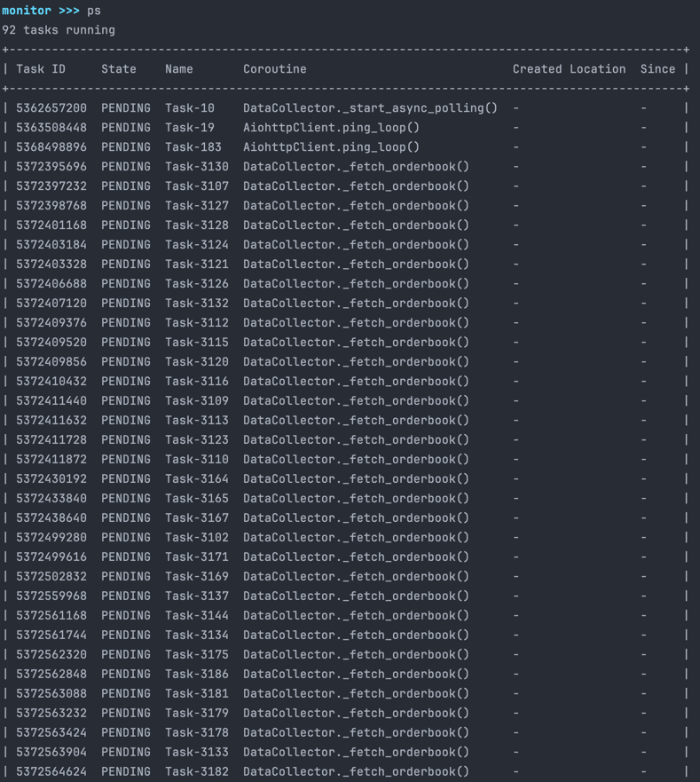Click coroutine text in Task-3186 row

click(356, 675)
